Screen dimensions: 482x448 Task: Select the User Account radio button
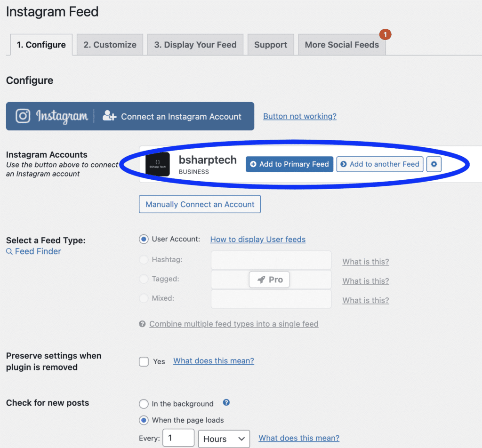click(x=144, y=239)
